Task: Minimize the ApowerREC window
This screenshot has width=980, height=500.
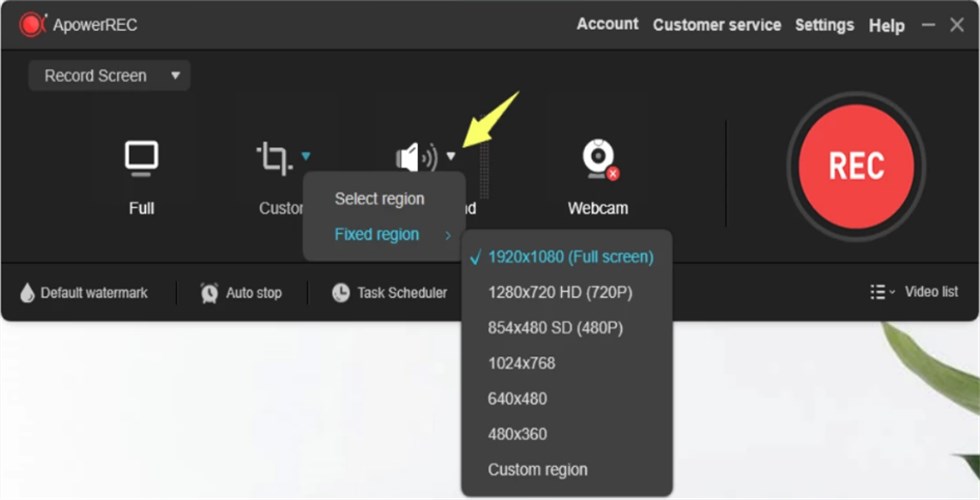Action: pos(929,25)
